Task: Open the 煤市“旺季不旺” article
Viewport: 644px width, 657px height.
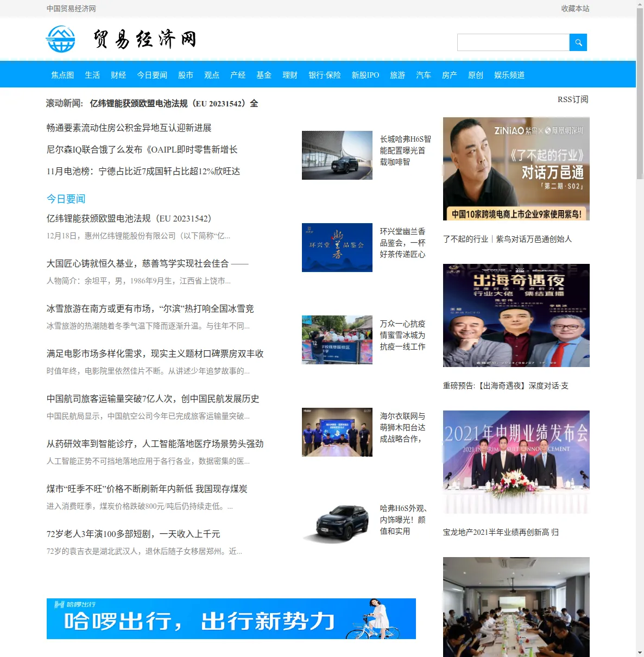Action: coord(147,489)
